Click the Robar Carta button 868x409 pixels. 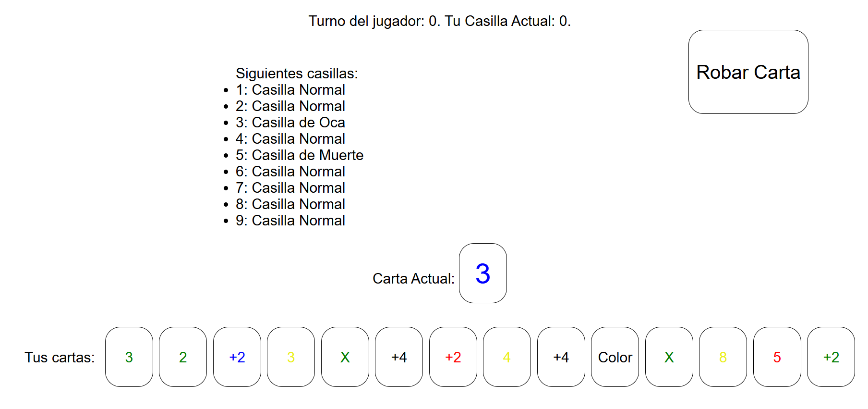(x=748, y=72)
